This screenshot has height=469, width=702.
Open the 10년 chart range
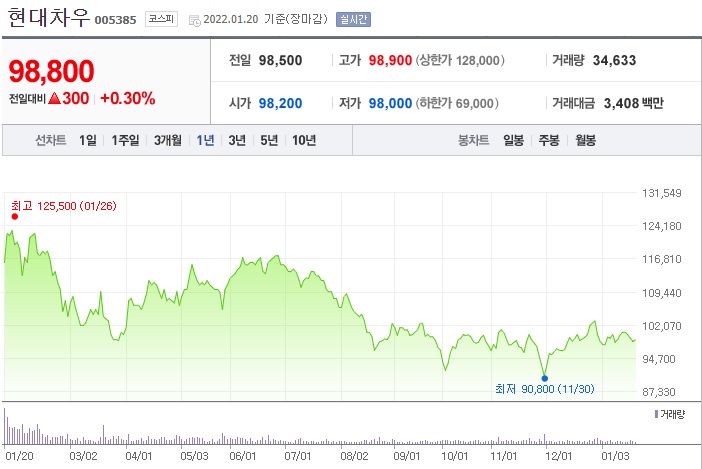(x=304, y=141)
